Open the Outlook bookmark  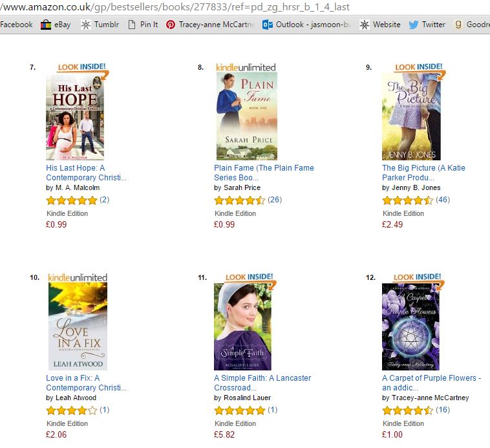(306, 25)
